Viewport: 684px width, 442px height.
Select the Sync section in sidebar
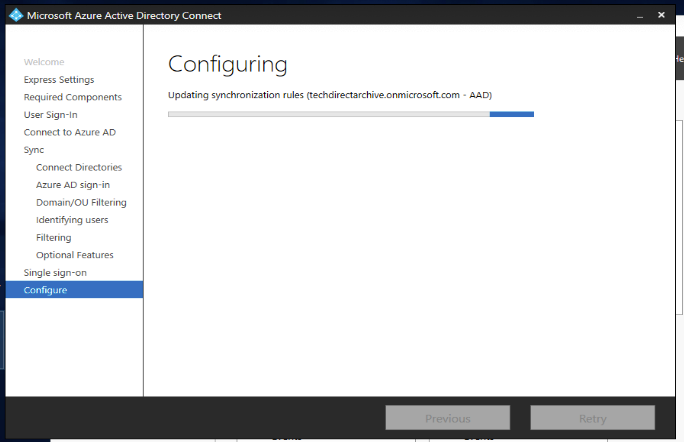click(34, 150)
